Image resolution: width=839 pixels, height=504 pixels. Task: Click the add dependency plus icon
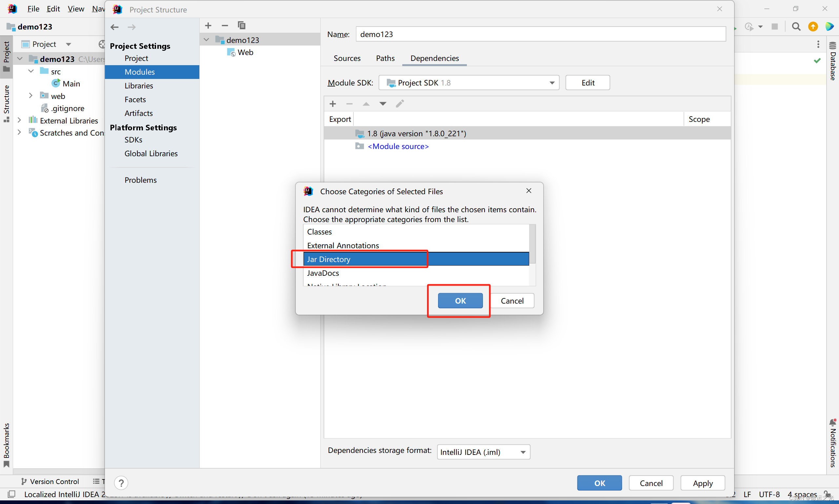[332, 103]
